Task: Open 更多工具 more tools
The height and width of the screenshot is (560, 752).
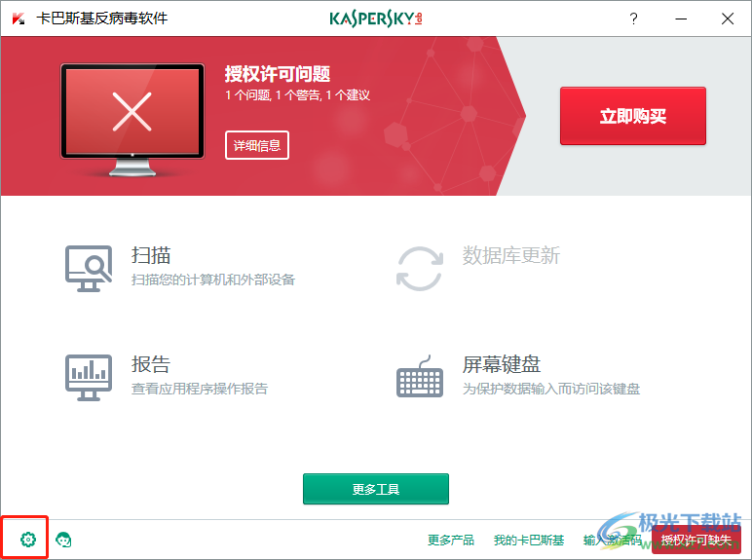Action: point(376,489)
